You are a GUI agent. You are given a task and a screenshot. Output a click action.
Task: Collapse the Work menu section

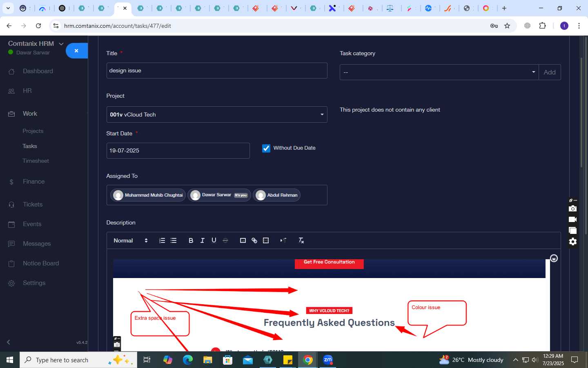30,114
